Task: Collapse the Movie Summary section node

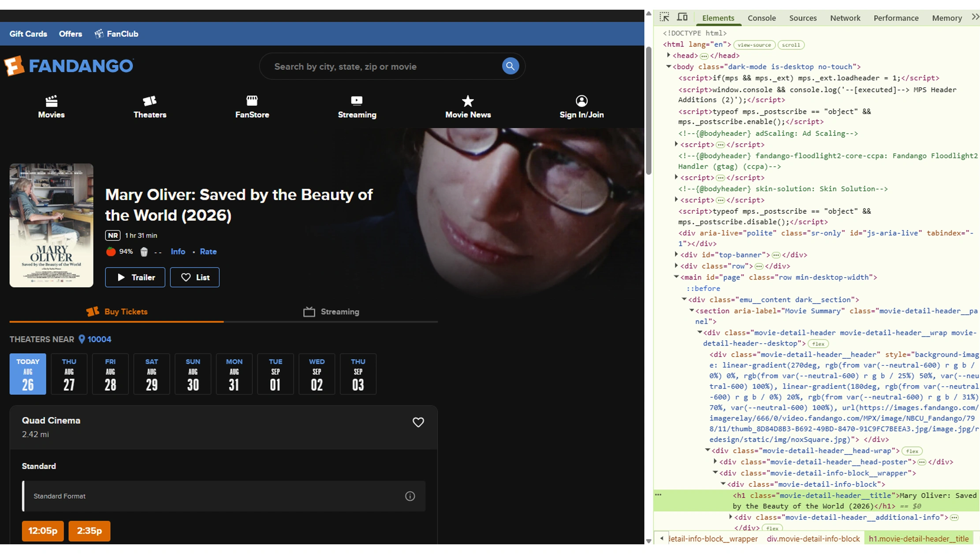Action: 692,310
